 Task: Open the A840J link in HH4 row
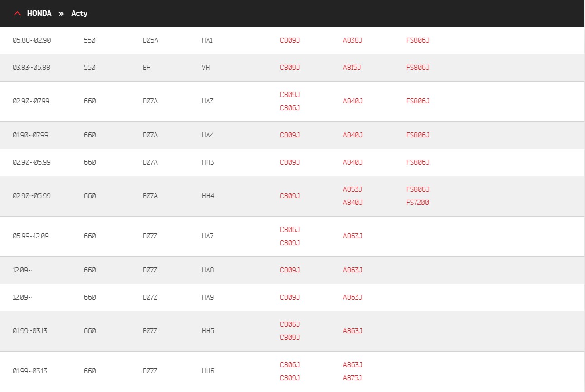353,203
